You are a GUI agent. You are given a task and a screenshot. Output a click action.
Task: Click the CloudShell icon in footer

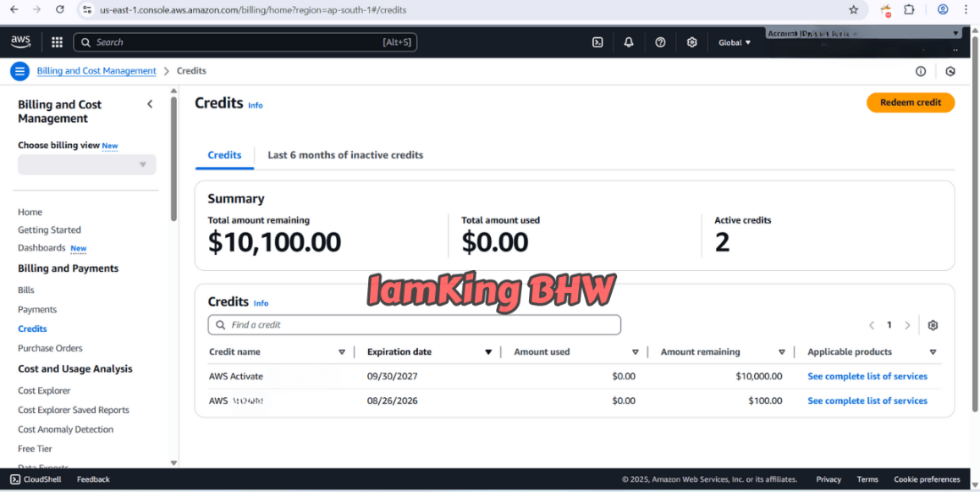click(x=15, y=479)
